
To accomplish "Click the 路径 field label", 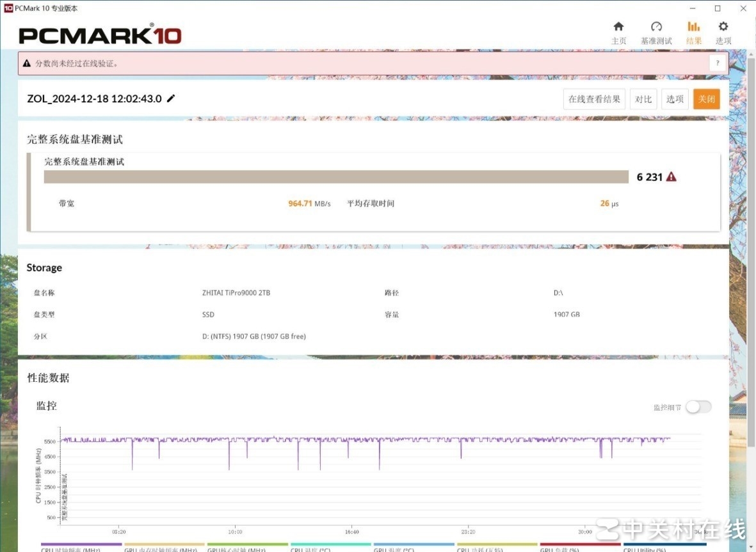I will click(392, 292).
